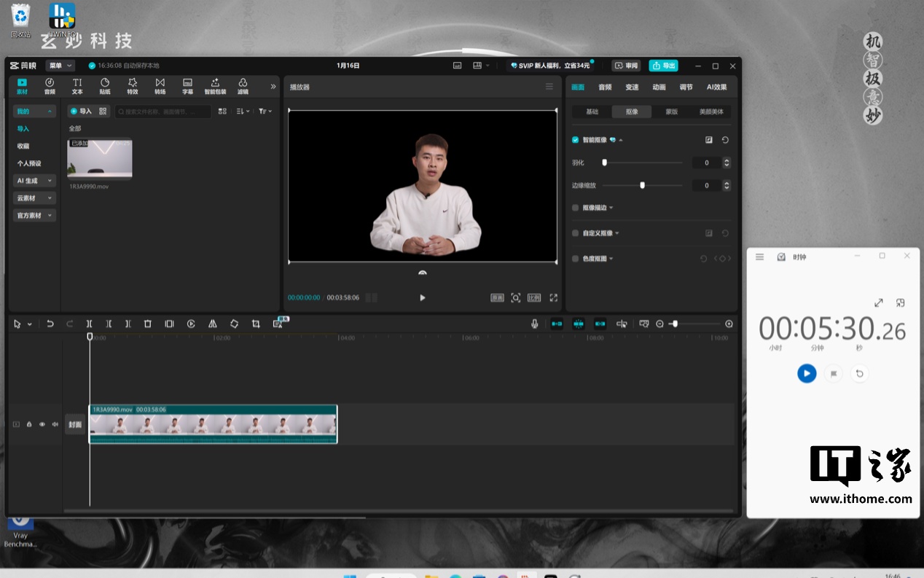This screenshot has width=924, height=578.
Task: Click the delete trash icon in timeline toolbar
Action: tap(148, 324)
